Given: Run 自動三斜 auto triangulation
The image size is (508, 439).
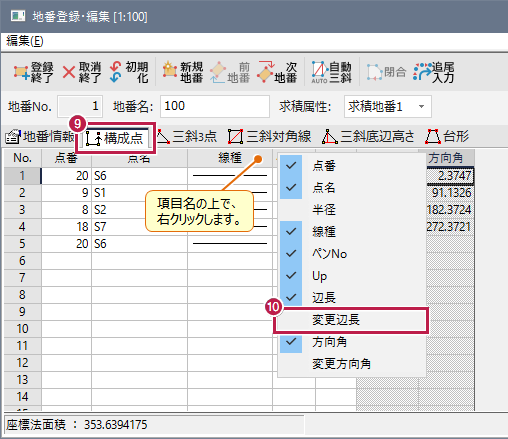Looking at the screenshot, I should pyautogui.click(x=331, y=72).
